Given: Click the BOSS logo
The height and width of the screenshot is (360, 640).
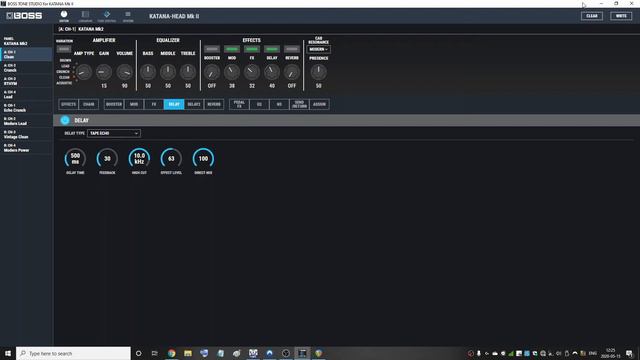Looking at the screenshot, I should pyautogui.click(x=24, y=16).
